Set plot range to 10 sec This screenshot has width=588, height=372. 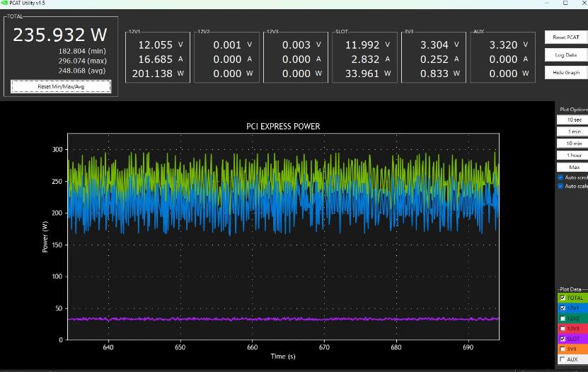pyautogui.click(x=574, y=120)
